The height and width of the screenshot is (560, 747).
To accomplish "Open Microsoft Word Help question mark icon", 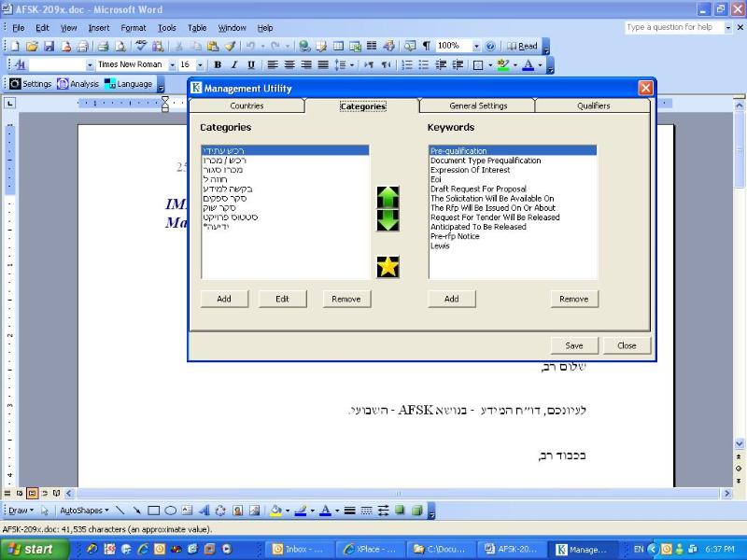I will 489,46.
